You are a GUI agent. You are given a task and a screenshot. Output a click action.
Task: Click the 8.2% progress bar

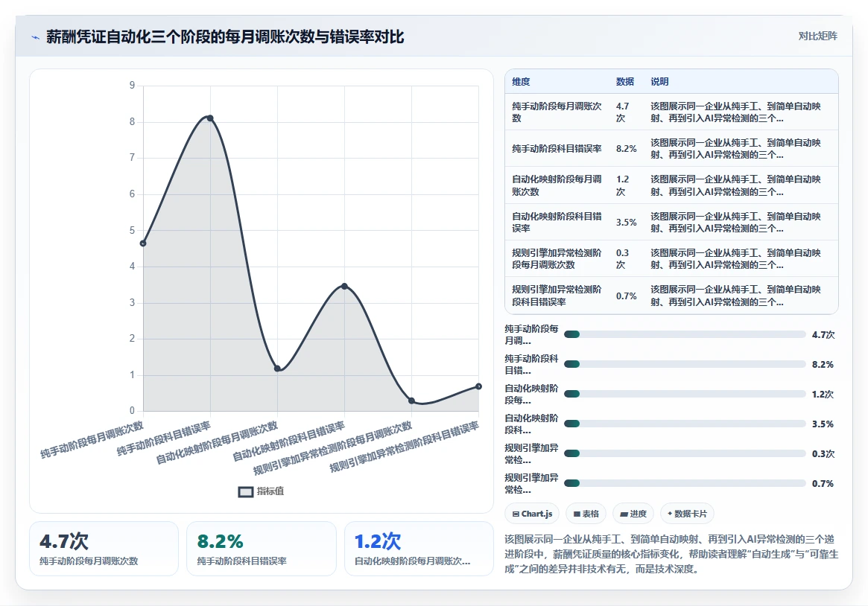click(x=685, y=364)
